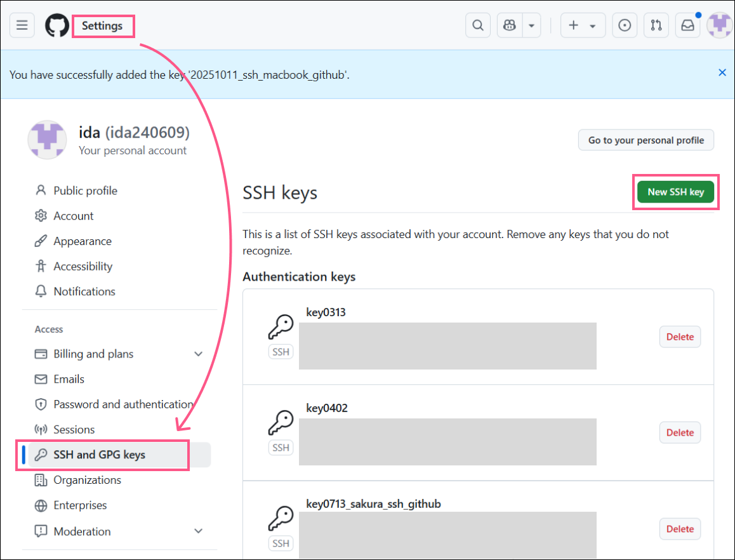Open the notifications inbox icon

pos(688,25)
